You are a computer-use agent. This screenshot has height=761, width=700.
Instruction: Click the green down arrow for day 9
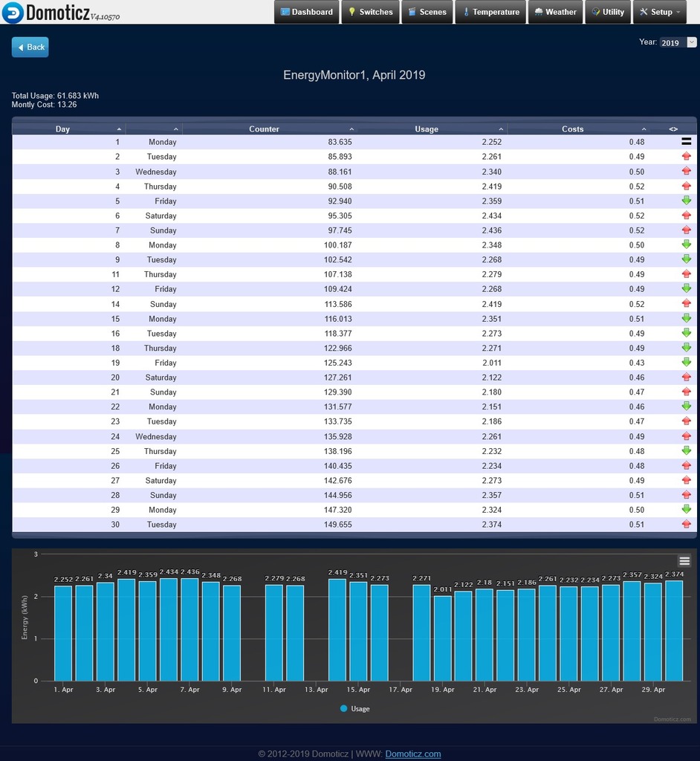pyautogui.click(x=686, y=259)
